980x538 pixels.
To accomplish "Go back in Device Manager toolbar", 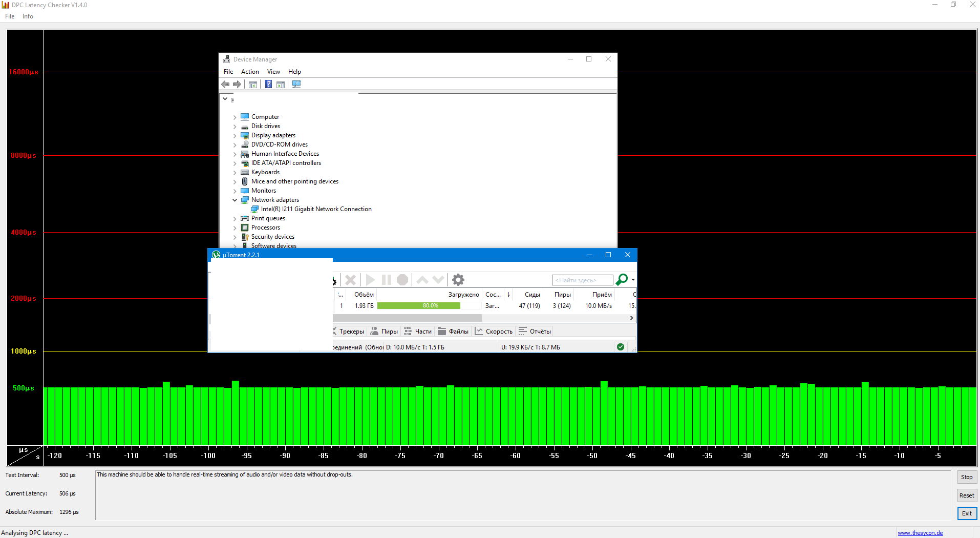I will tap(225, 84).
